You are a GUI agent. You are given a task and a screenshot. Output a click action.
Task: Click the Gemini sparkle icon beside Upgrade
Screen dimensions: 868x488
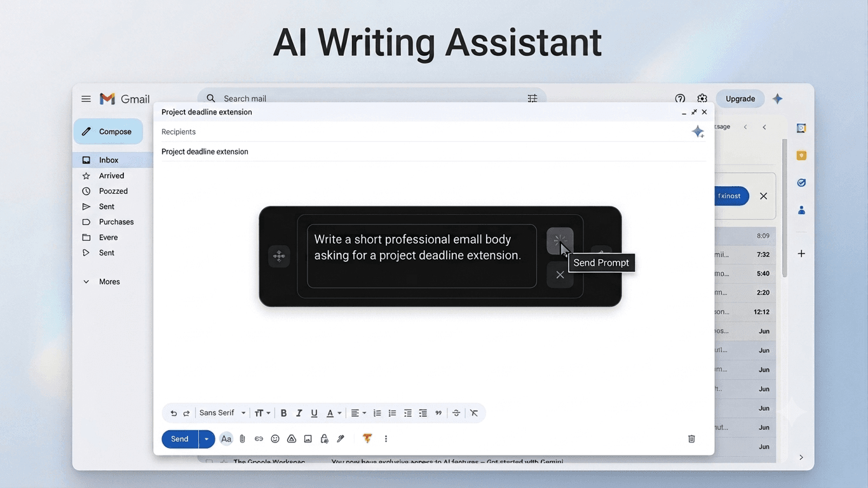[777, 98]
